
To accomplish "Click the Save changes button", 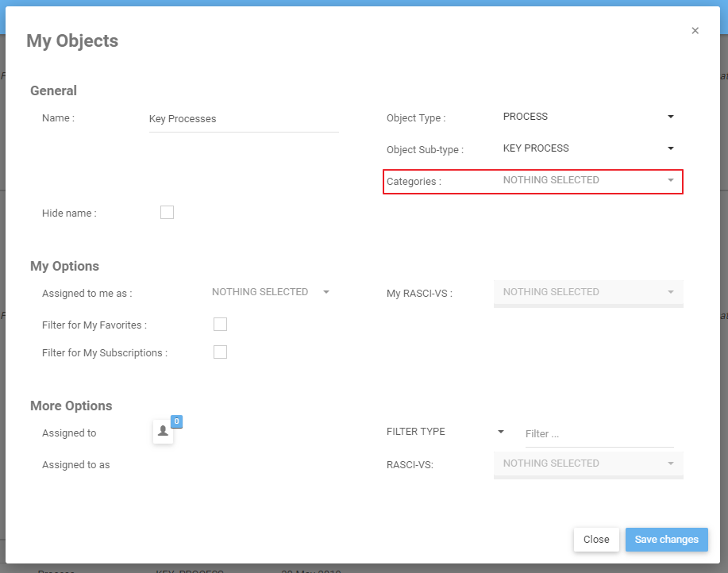I will (x=666, y=540).
